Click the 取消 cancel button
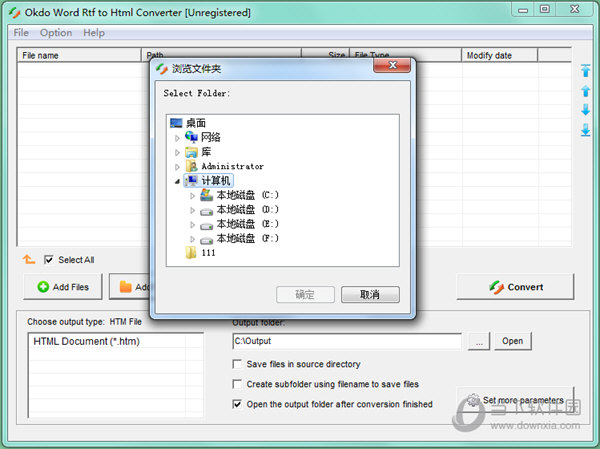Screen dimensions: 600x449 pyautogui.click(x=370, y=294)
